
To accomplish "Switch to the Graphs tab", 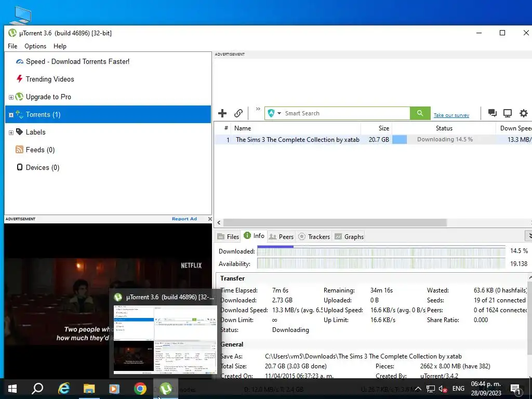I will pos(349,237).
